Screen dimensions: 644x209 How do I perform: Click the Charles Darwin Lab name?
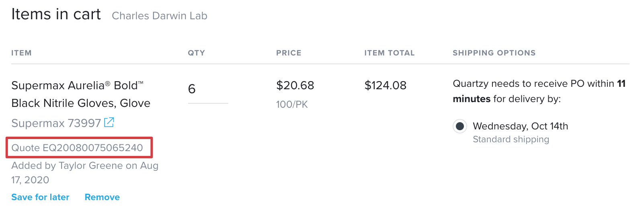click(x=160, y=16)
